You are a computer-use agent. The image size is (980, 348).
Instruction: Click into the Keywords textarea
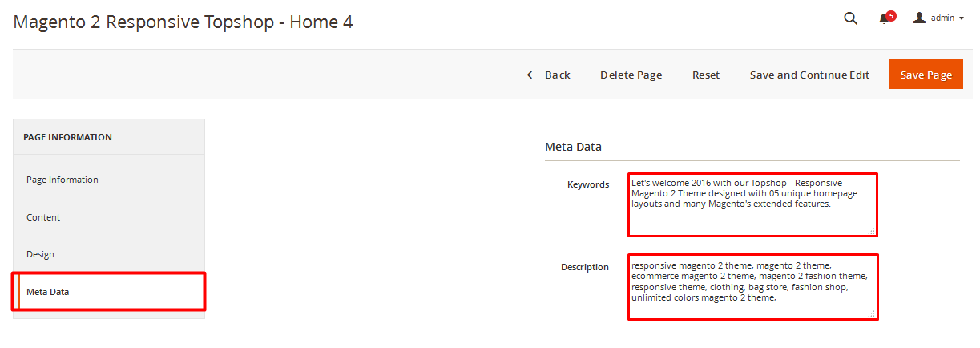click(752, 205)
